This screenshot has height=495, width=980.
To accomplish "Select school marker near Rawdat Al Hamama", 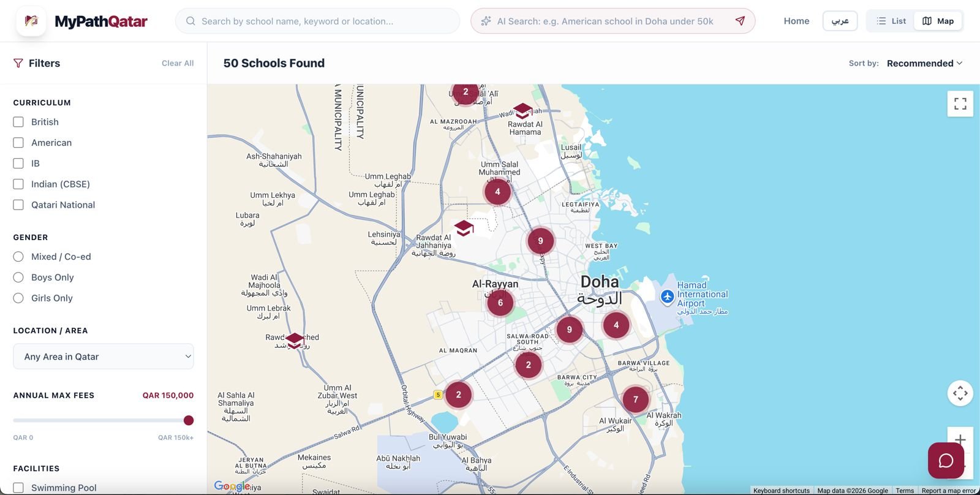I will 522,111.
